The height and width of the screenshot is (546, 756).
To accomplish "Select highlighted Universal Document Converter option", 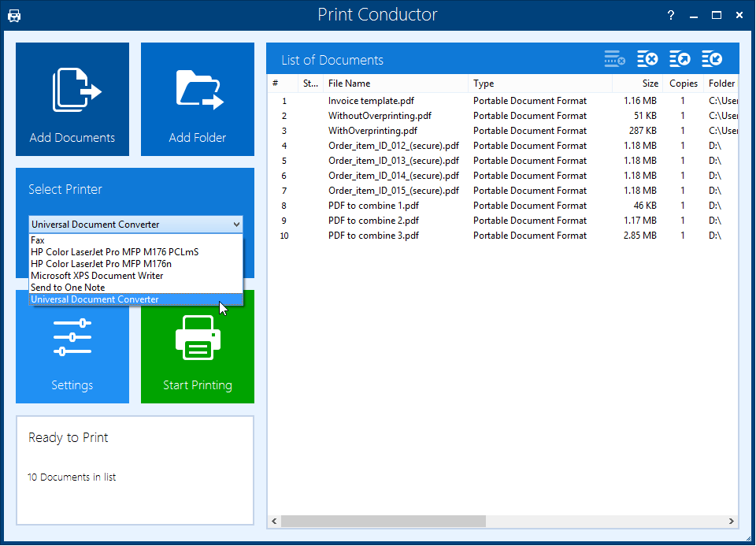I will [x=135, y=299].
